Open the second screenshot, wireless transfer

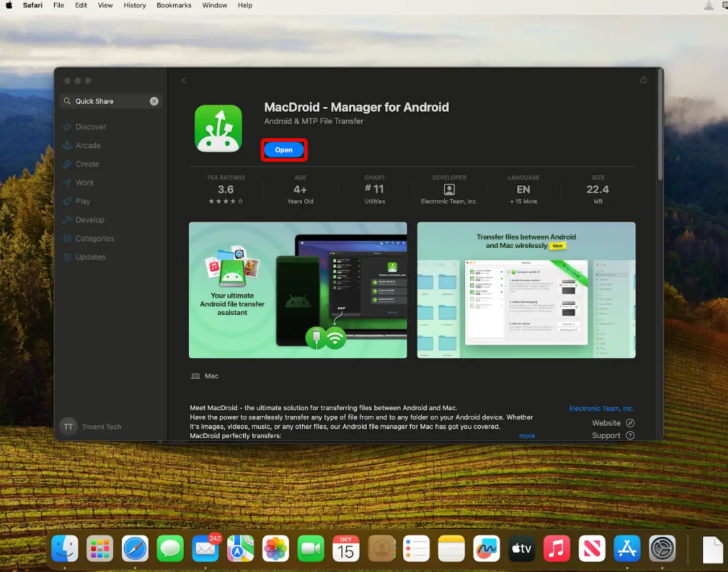(526, 290)
